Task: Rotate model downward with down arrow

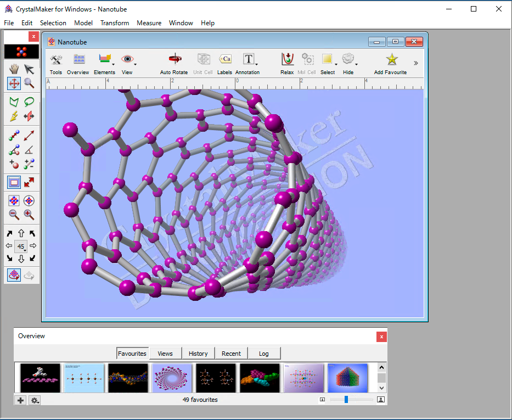Action: 21,259
